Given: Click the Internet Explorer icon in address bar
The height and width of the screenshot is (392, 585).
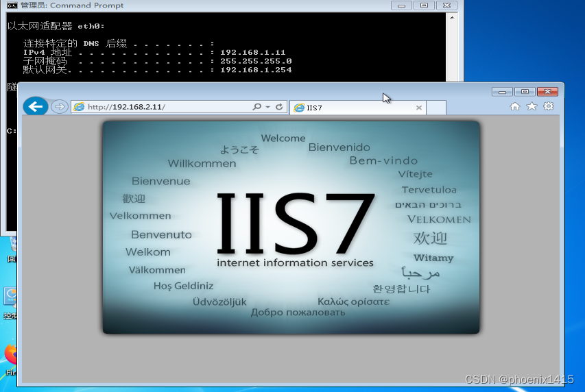Looking at the screenshot, I should coord(79,107).
